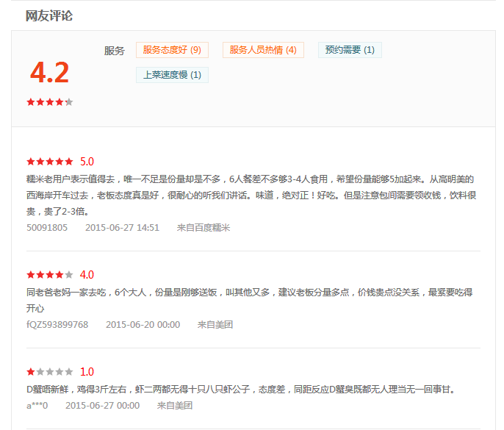Click the 预约需要 (1) tag
504x430 pixels.
point(350,50)
